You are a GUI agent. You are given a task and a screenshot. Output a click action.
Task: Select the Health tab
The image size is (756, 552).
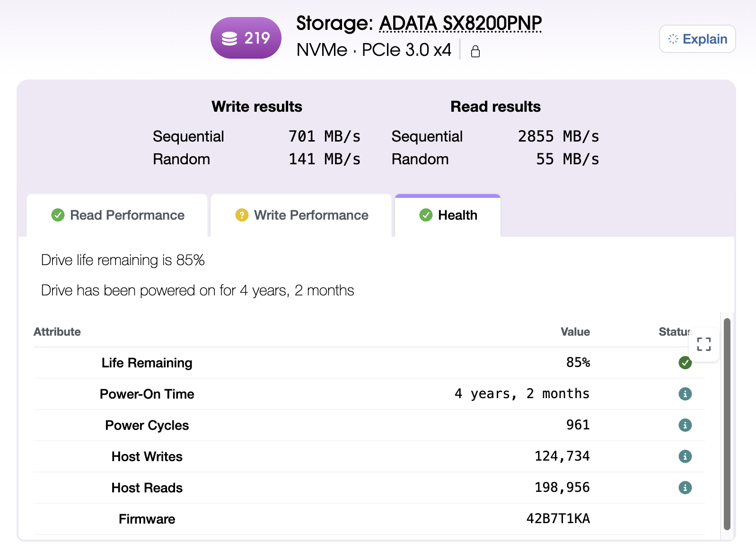tap(448, 215)
